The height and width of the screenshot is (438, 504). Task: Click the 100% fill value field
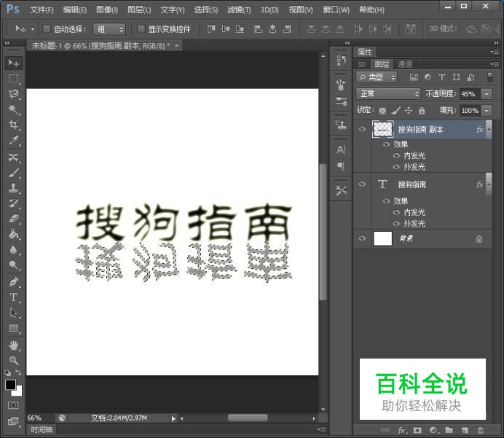[470, 111]
